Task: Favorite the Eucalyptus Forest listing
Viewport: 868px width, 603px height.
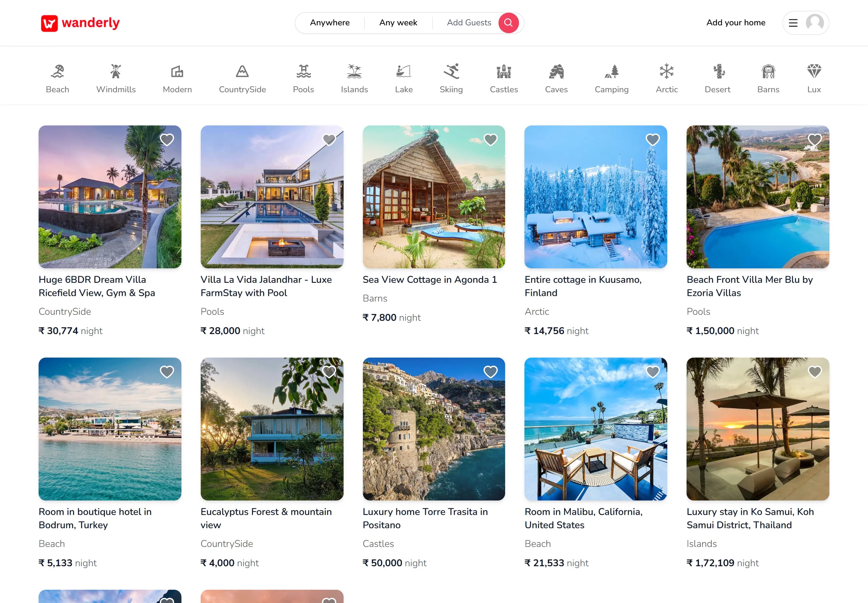Action: [329, 372]
